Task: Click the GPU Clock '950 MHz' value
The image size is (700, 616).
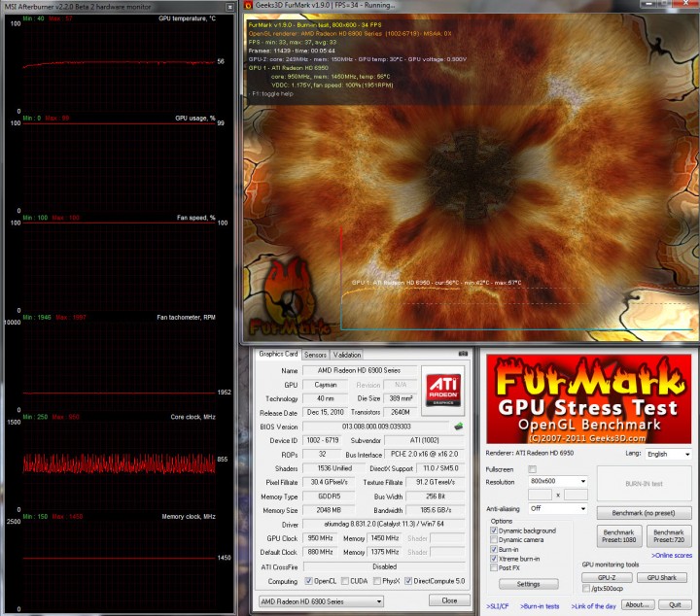Action: (320, 538)
